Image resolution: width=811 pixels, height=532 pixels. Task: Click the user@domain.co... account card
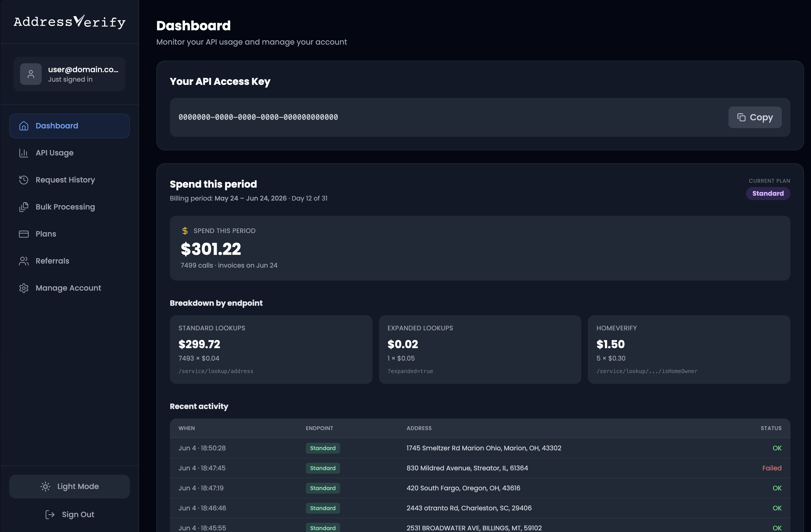click(70, 74)
